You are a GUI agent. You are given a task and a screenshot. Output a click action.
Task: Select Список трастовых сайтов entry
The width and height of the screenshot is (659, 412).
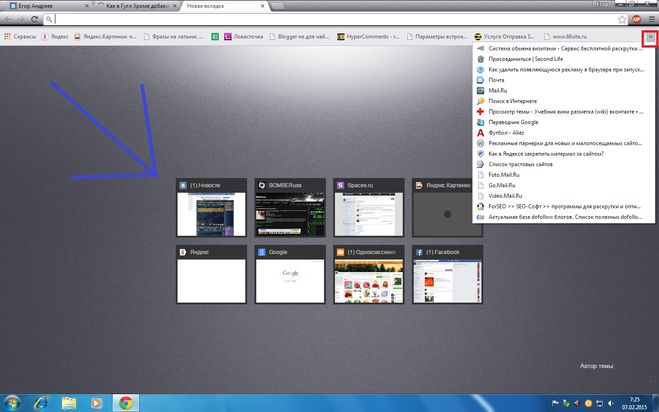pos(564,164)
